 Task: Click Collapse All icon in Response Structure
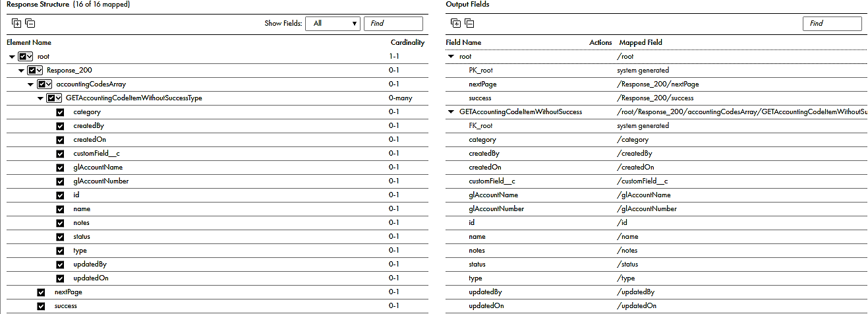point(30,23)
